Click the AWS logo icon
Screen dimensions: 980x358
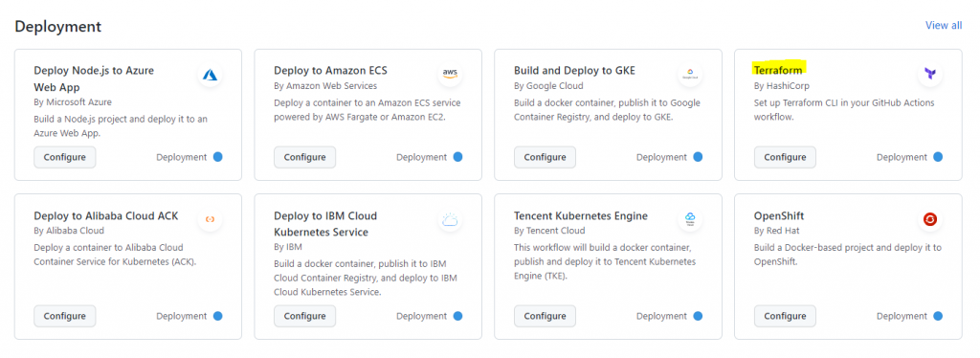pos(450,74)
